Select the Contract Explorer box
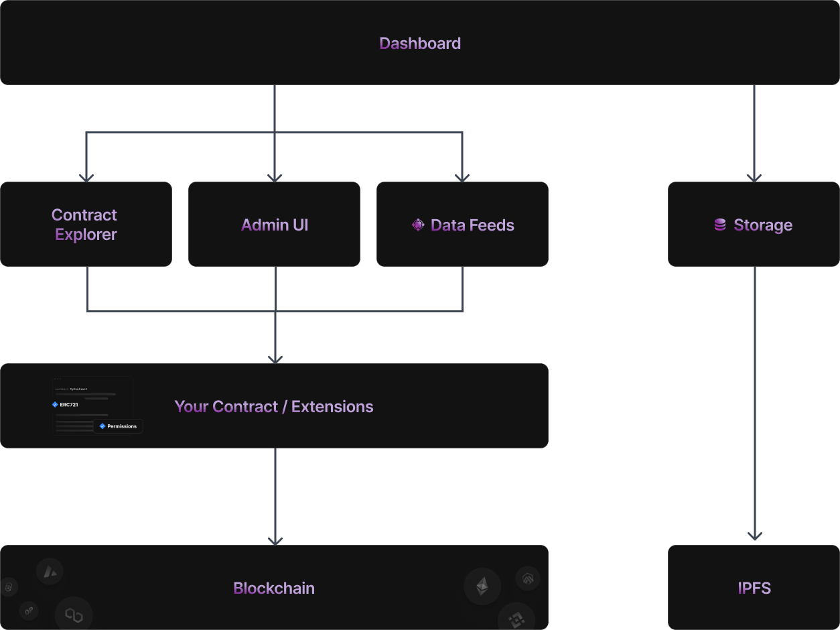Screen dimensions: 840x630 click(85, 225)
